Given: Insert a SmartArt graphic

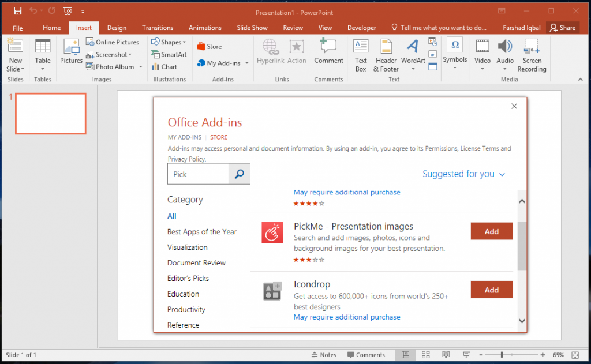Looking at the screenshot, I should pos(169,55).
